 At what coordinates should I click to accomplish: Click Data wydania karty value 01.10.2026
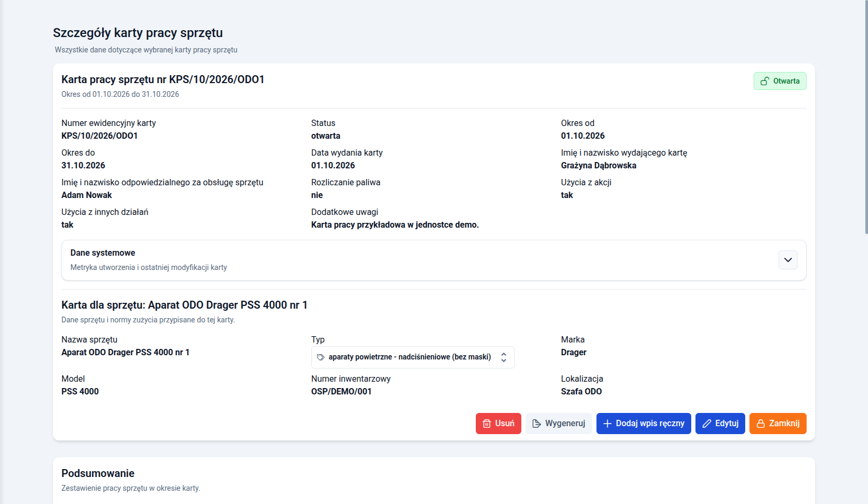coord(333,166)
